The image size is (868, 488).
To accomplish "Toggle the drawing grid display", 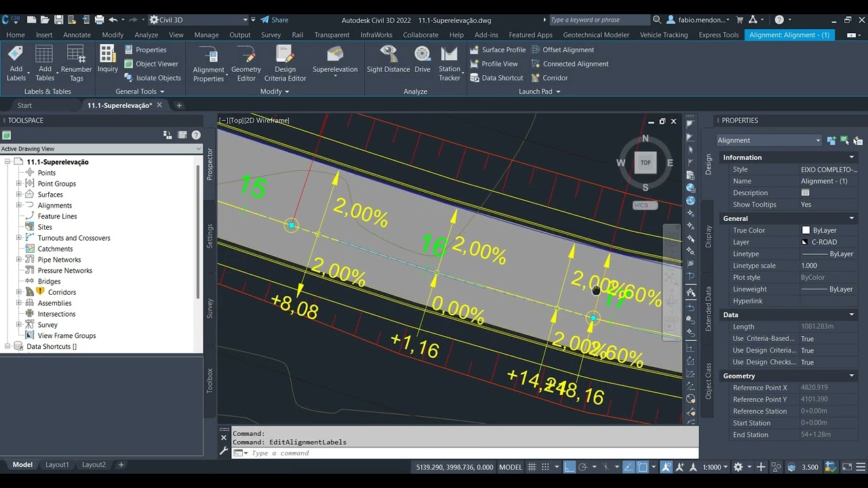I will point(532,467).
